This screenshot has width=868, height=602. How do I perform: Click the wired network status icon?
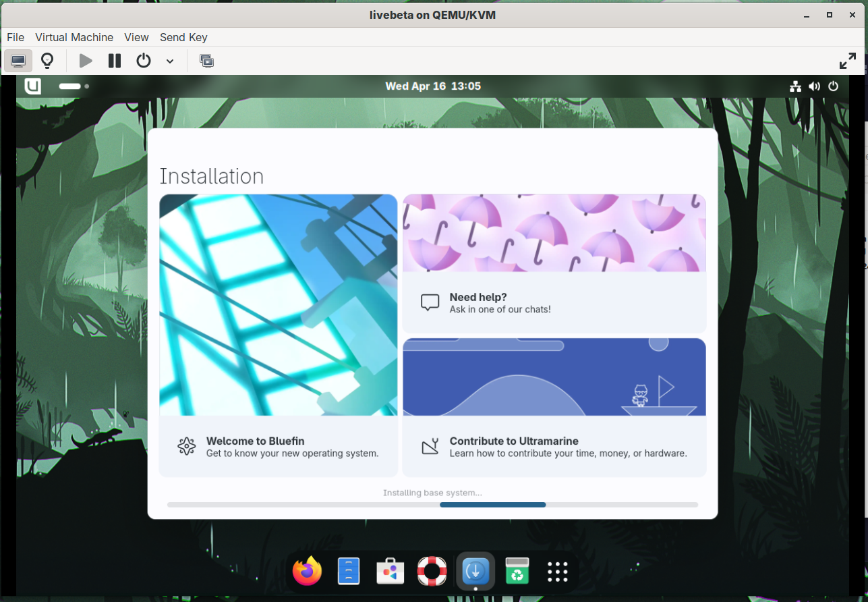[796, 86]
